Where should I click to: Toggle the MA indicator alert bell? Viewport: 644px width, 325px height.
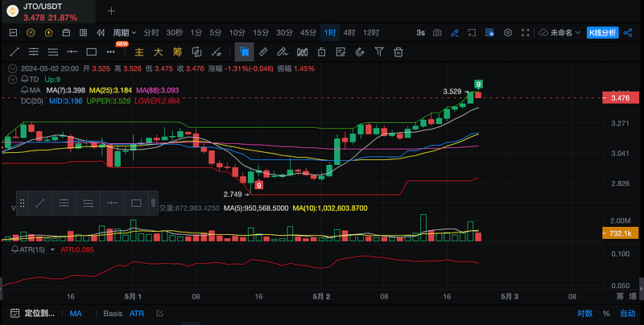[x=25, y=90]
